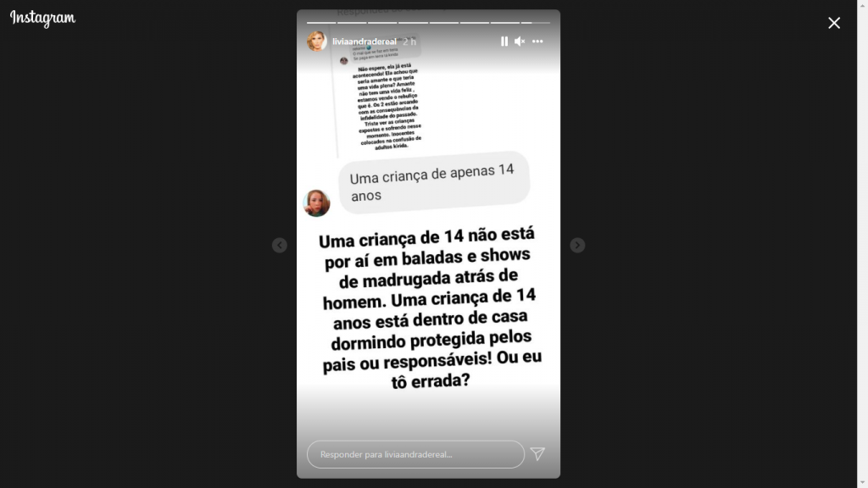
Task: Go back to previous story with left arrow
Action: tap(280, 245)
